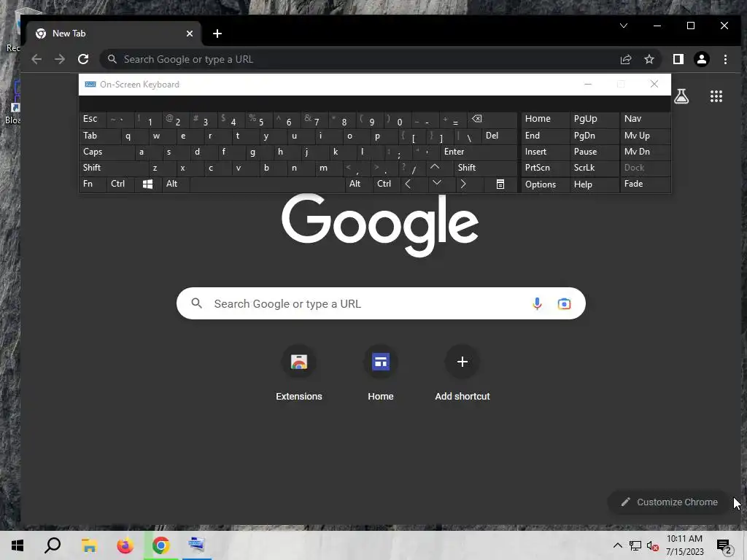Bookmark this tab with the star icon

point(649,59)
